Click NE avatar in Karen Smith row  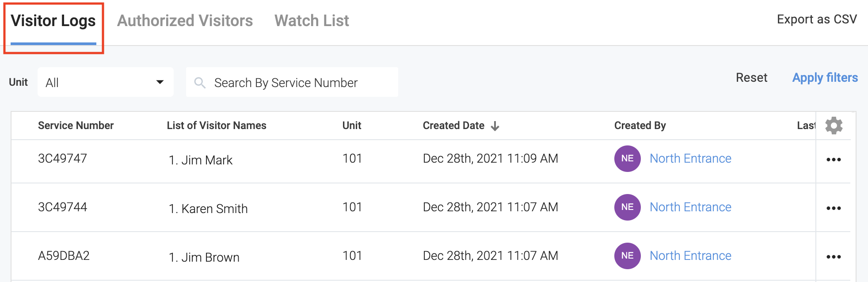[627, 207]
